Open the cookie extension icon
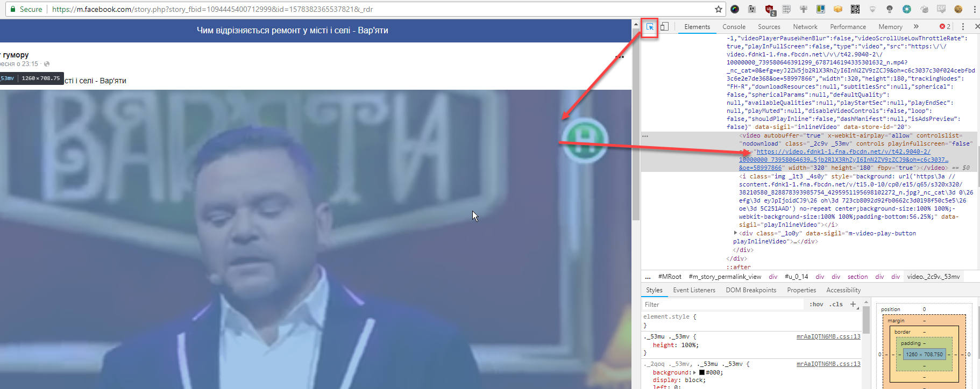Image resolution: width=980 pixels, height=389 pixels. (958, 9)
